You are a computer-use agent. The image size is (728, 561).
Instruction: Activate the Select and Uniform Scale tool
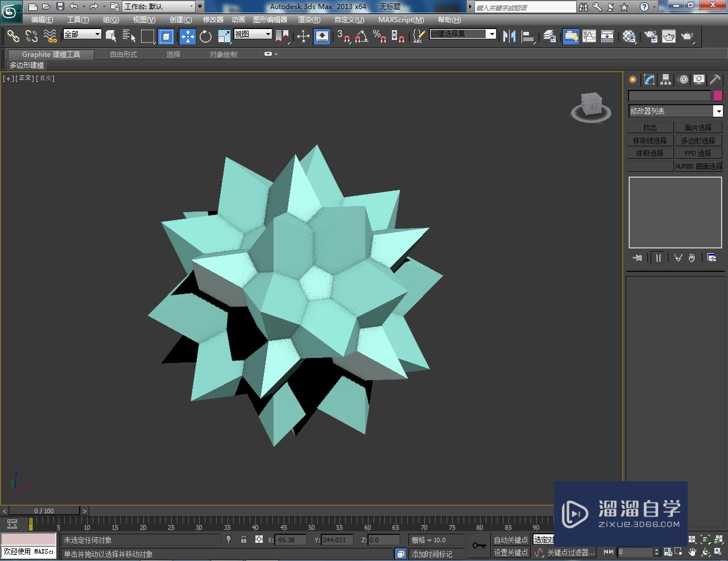click(x=224, y=36)
